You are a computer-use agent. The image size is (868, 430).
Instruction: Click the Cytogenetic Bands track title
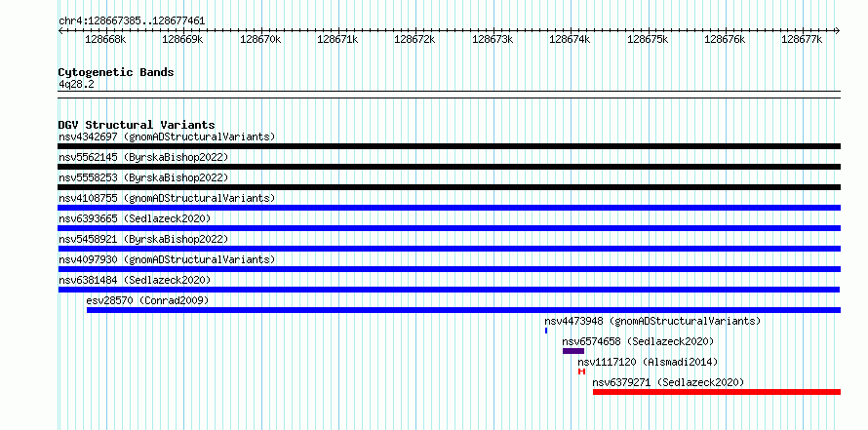(116, 72)
